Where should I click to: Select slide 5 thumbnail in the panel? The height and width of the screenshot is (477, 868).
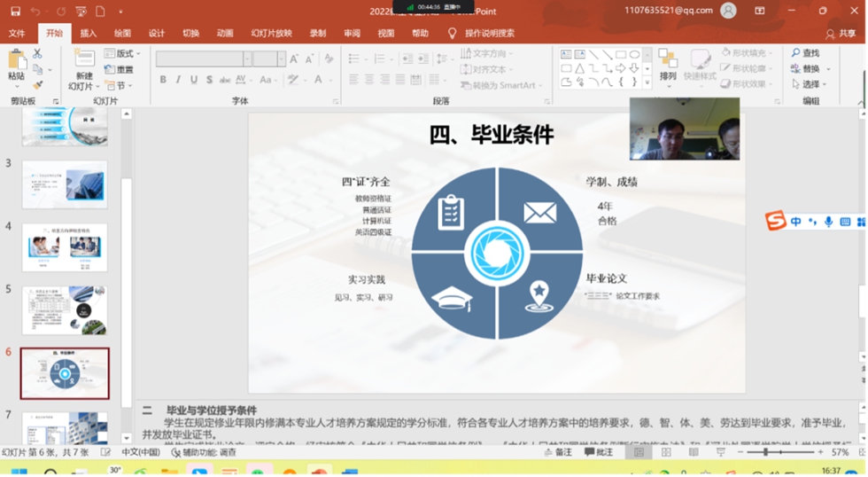click(65, 309)
